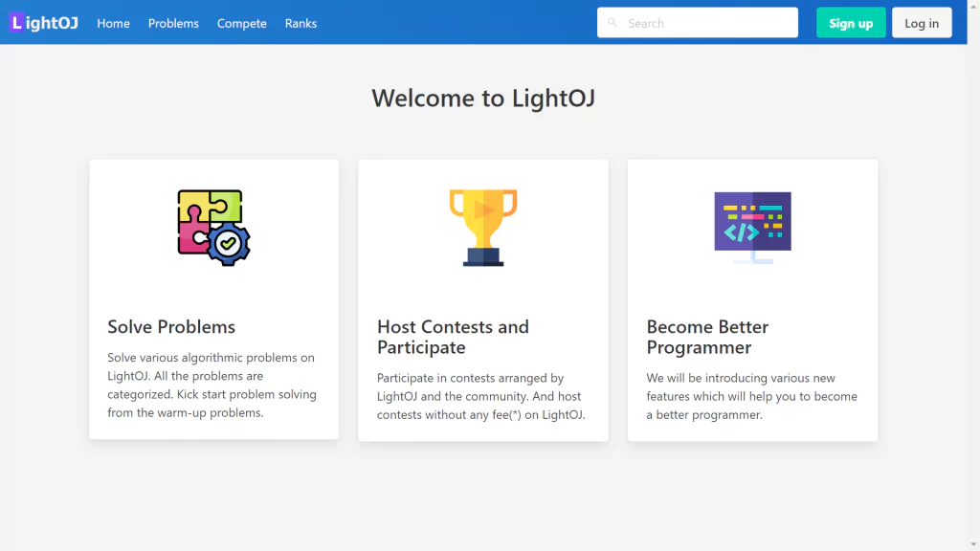The height and width of the screenshot is (551, 980).
Task: Click the code monitor programmer icon
Action: click(x=752, y=228)
